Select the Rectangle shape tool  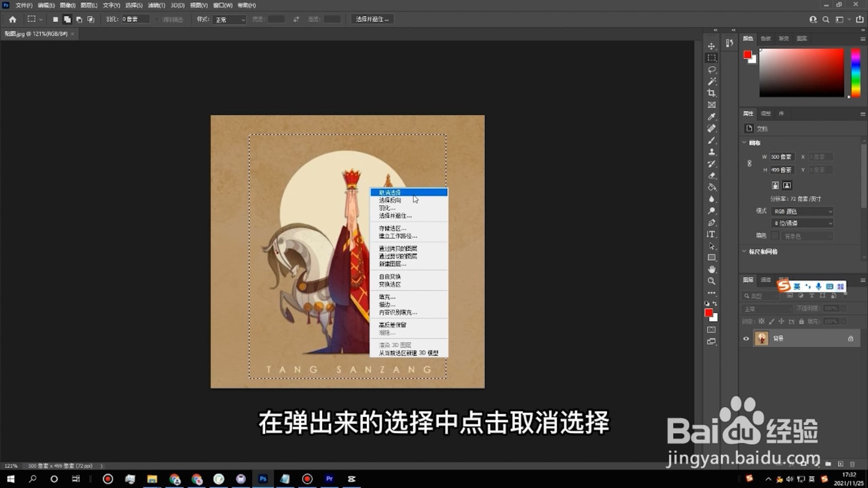712,258
